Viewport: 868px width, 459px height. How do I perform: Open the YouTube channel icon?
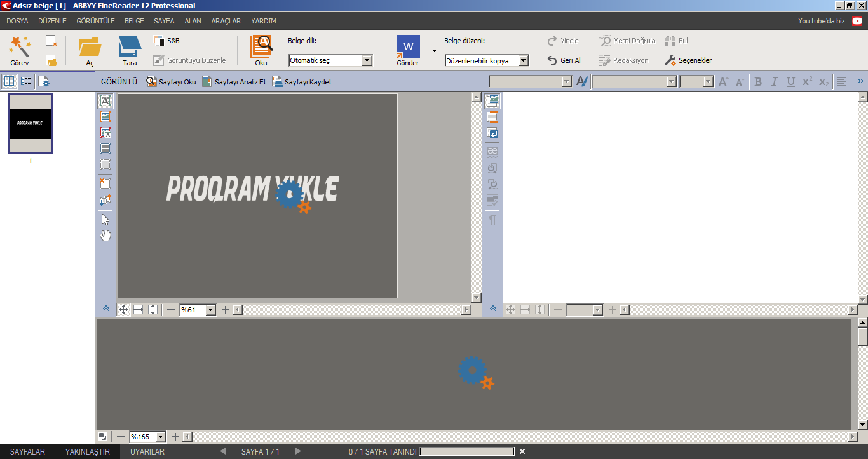[x=857, y=21]
